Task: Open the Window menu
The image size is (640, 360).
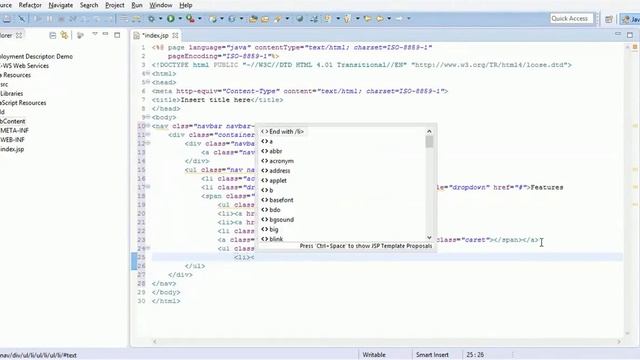Action: pos(160,5)
